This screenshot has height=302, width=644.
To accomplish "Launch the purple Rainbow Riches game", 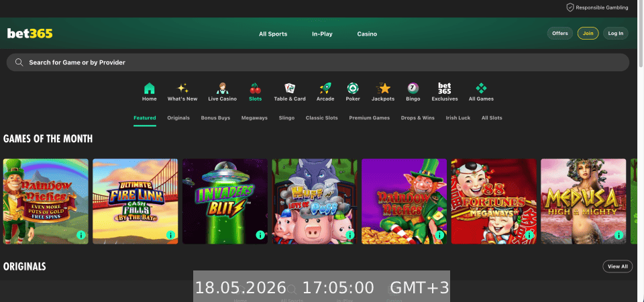I will (x=404, y=201).
